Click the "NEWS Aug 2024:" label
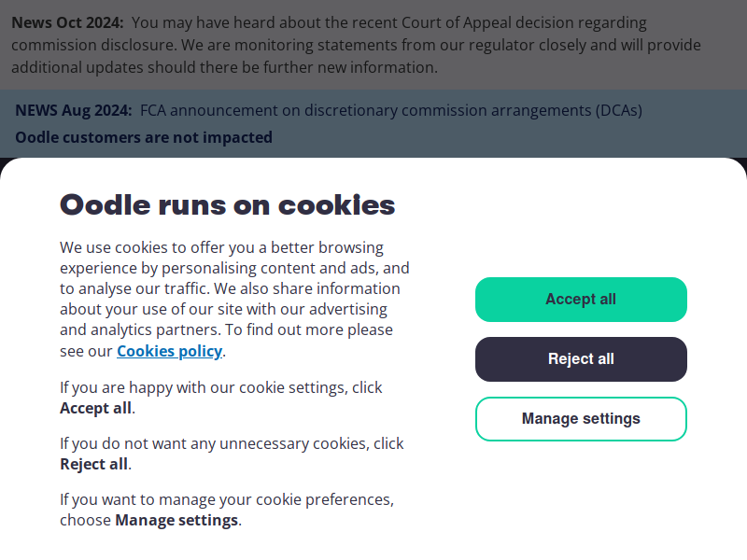 (74, 110)
